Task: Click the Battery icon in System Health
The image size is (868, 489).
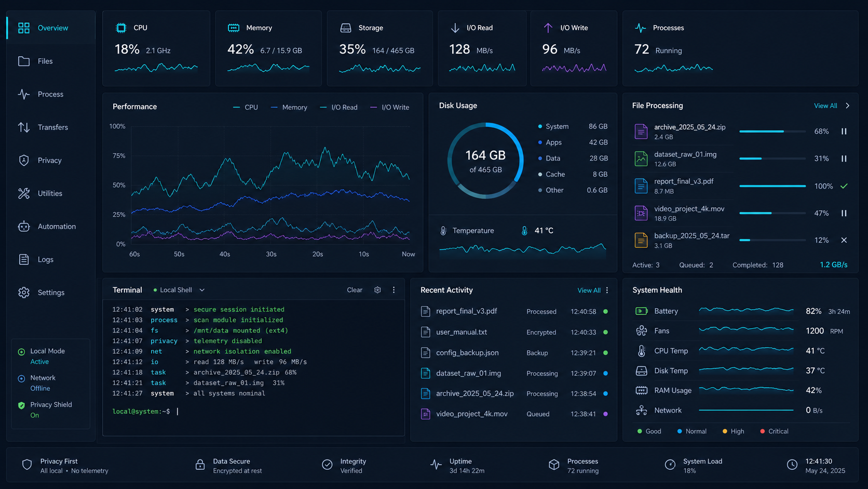Action: tap(642, 311)
